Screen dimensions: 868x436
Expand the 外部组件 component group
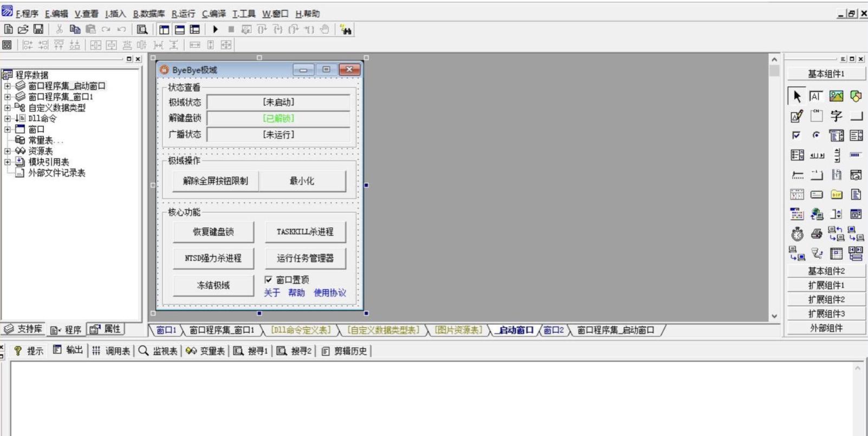(x=826, y=328)
